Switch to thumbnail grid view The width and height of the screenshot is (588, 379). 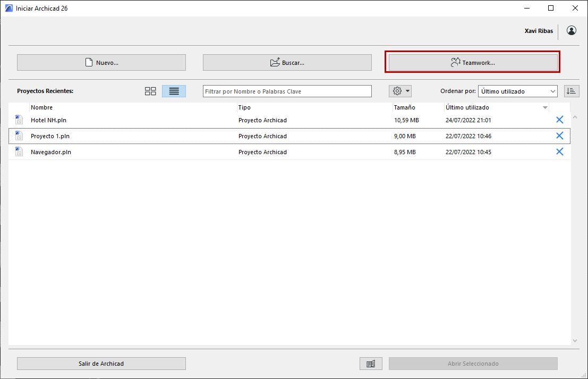150,91
